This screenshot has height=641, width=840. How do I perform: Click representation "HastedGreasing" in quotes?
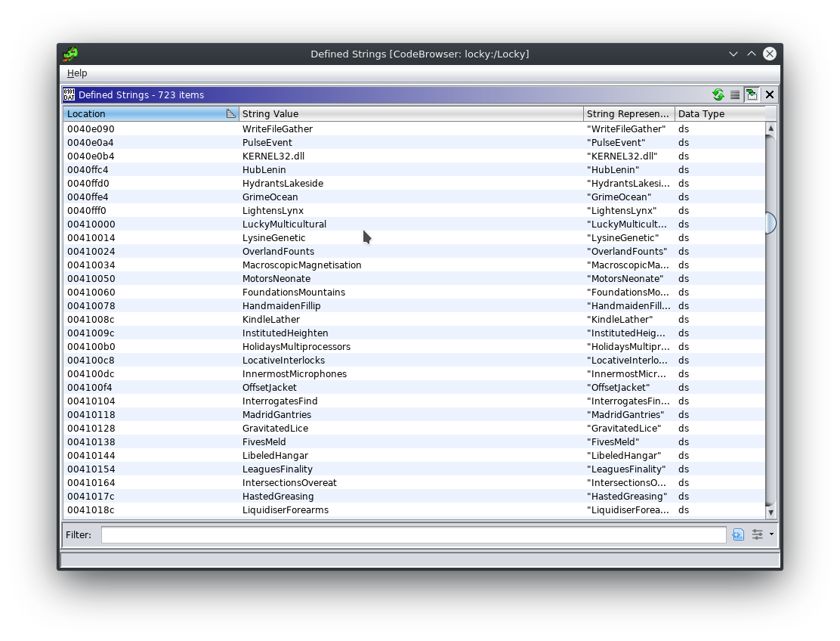(x=627, y=497)
